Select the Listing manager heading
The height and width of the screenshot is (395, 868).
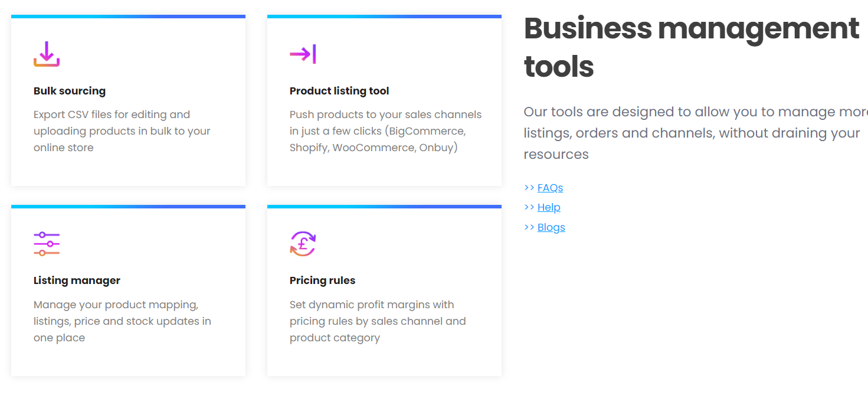click(77, 280)
